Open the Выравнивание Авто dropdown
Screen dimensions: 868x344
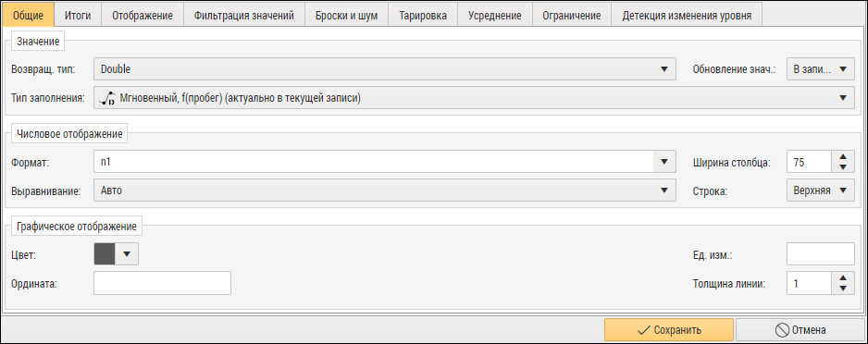coord(385,190)
